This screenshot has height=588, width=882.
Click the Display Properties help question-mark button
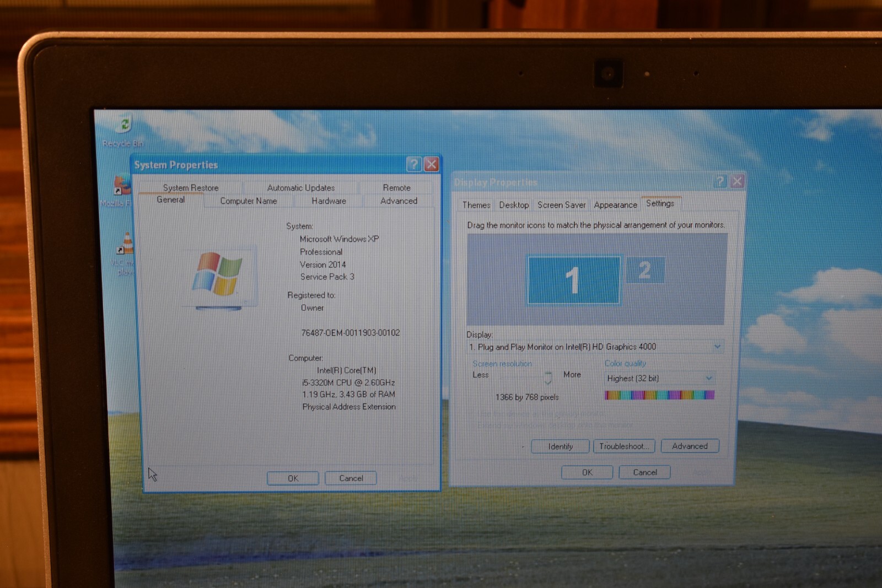click(x=720, y=181)
